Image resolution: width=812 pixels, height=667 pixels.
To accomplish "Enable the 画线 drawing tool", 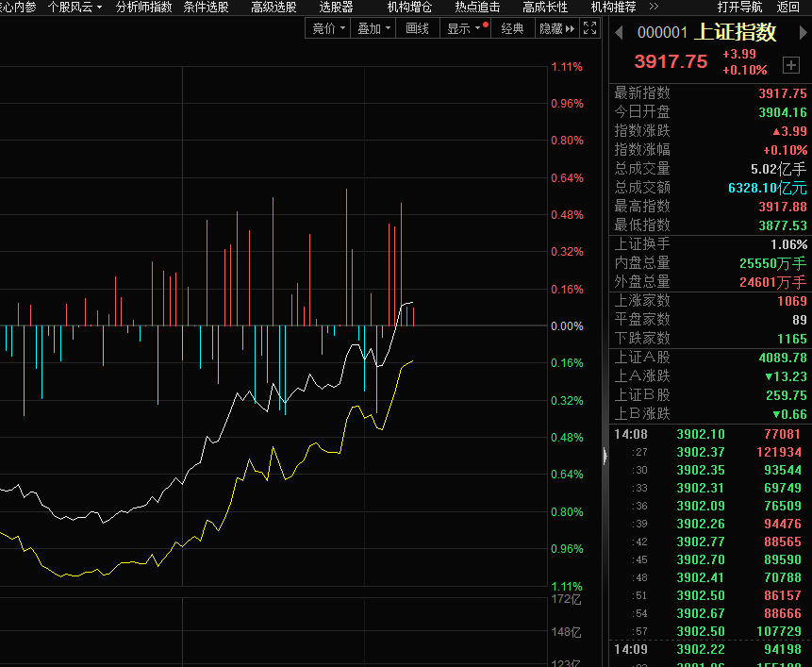I will [417, 28].
